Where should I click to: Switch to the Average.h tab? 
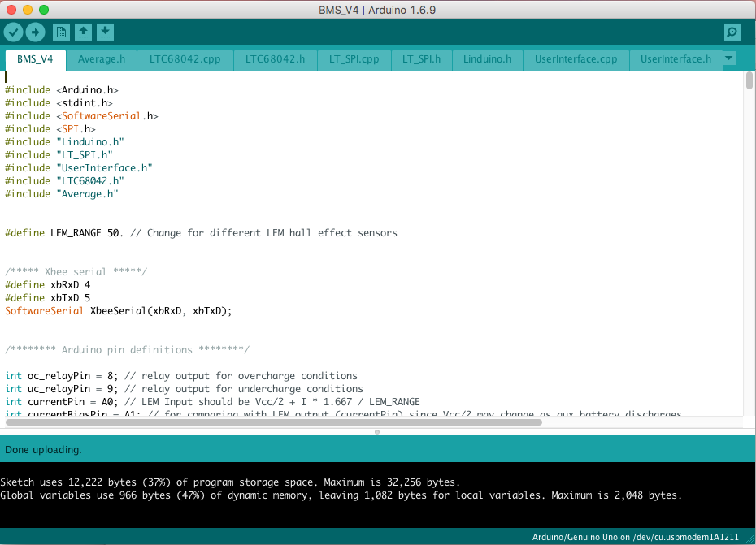click(102, 59)
